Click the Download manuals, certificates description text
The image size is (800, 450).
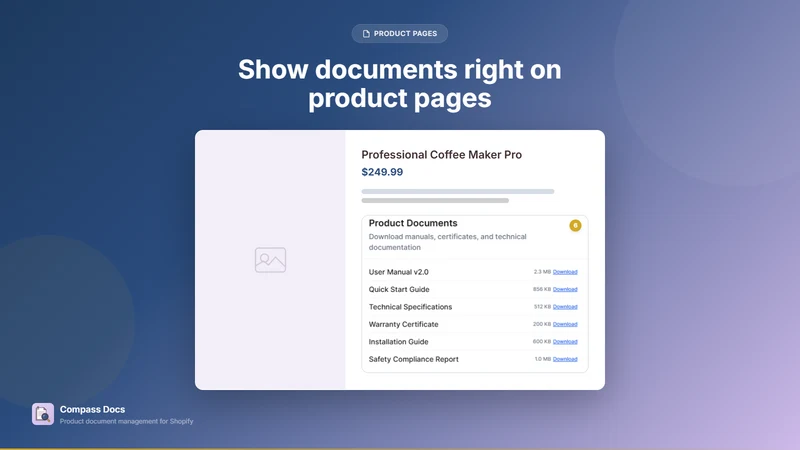coord(447,242)
